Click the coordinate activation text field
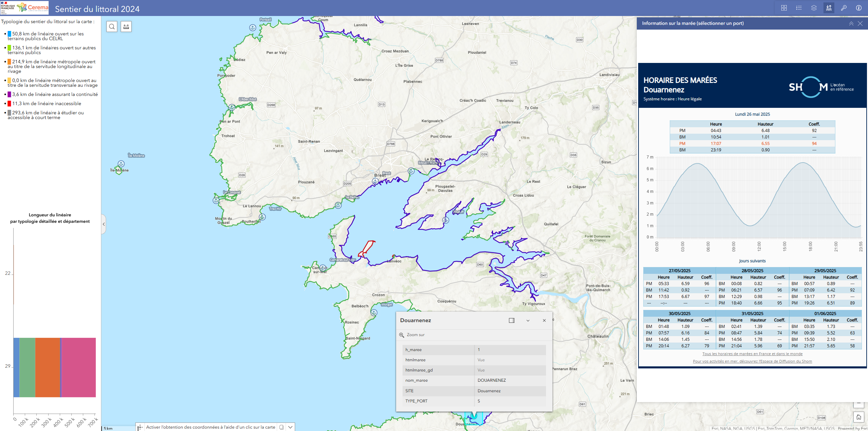This screenshot has width=868, height=431. (211, 427)
